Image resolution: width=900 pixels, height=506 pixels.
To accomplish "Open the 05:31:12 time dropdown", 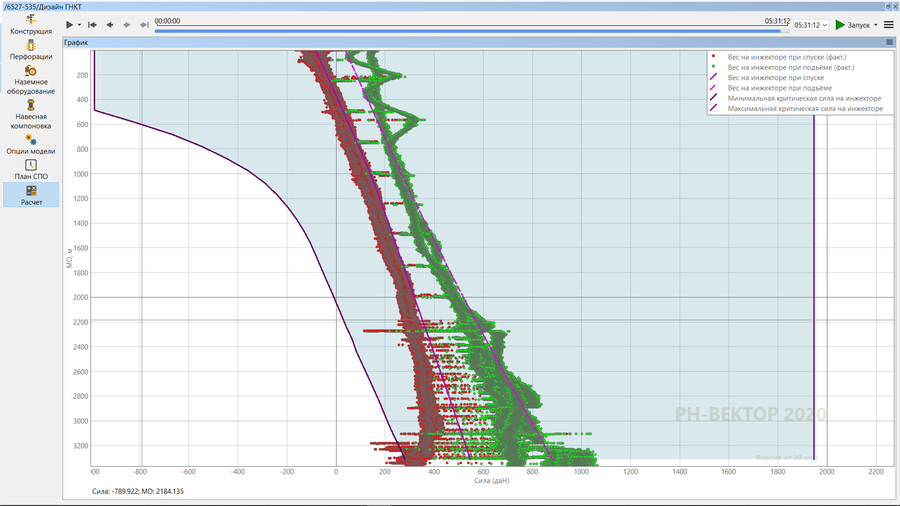I will coord(811,25).
